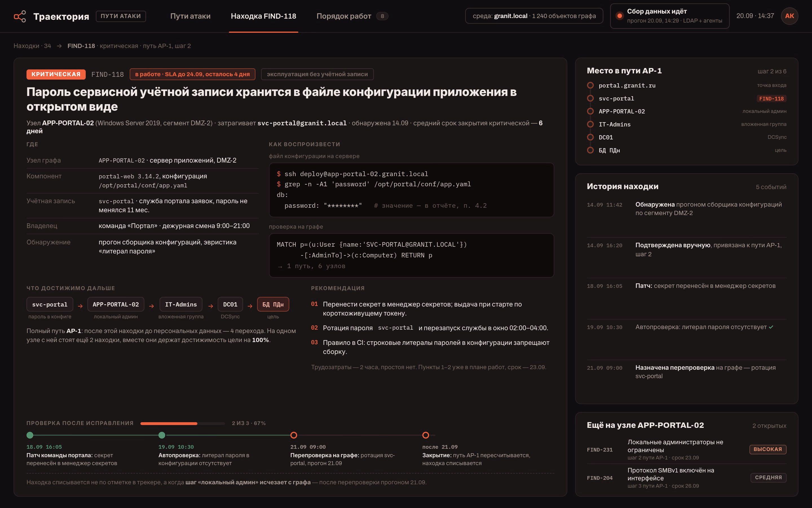Open the Сбор данных идёт status panel
The height and width of the screenshot is (508, 812).
click(x=669, y=16)
